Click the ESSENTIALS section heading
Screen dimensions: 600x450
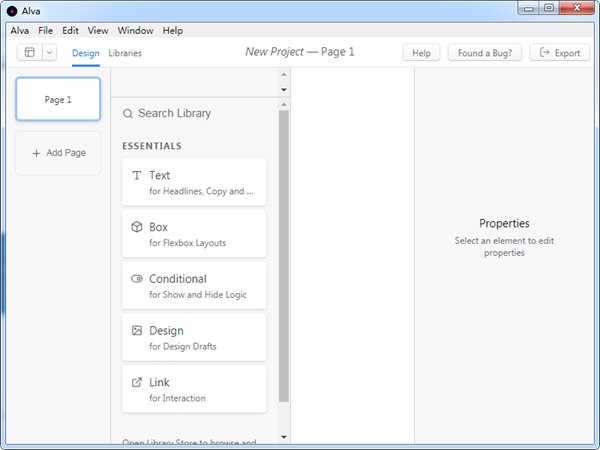(x=152, y=146)
